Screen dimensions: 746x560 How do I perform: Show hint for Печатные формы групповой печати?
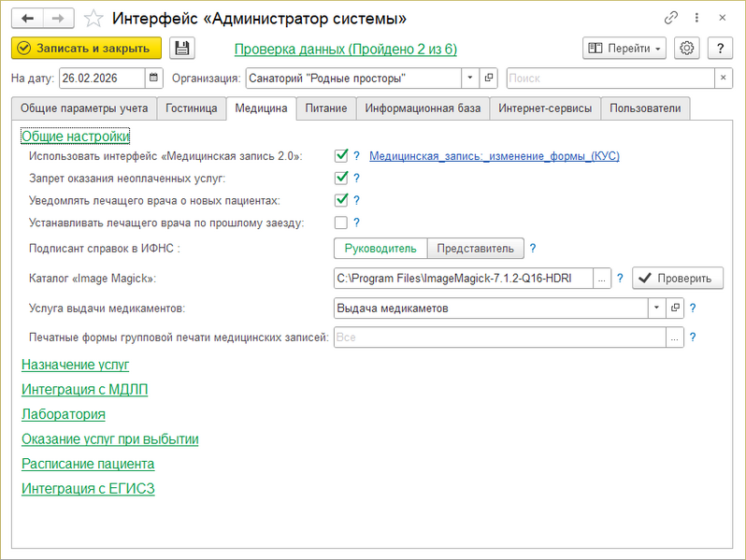pyautogui.click(x=693, y=337)
